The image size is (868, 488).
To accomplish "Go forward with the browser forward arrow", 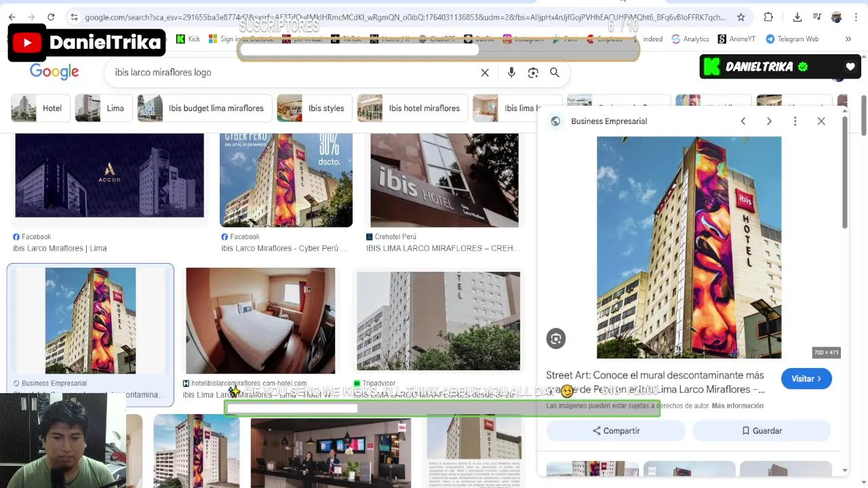I will (x=31, y=17).
